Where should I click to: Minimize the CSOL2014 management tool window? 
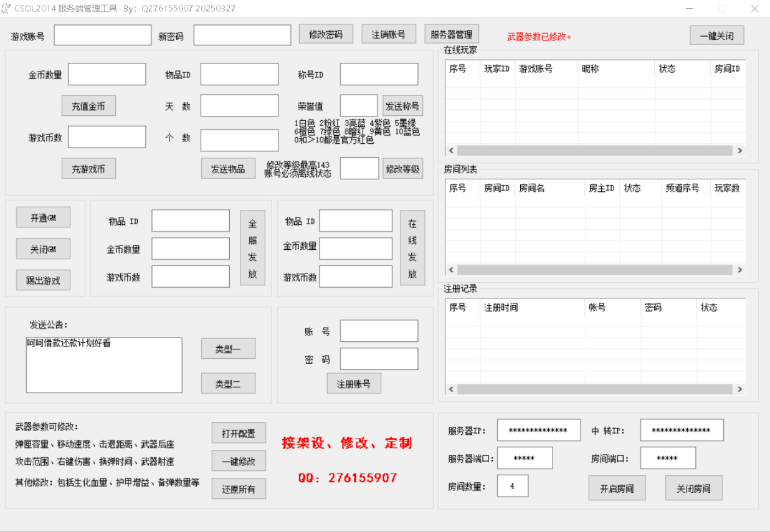pyautogui.click(x=690, y=9)
